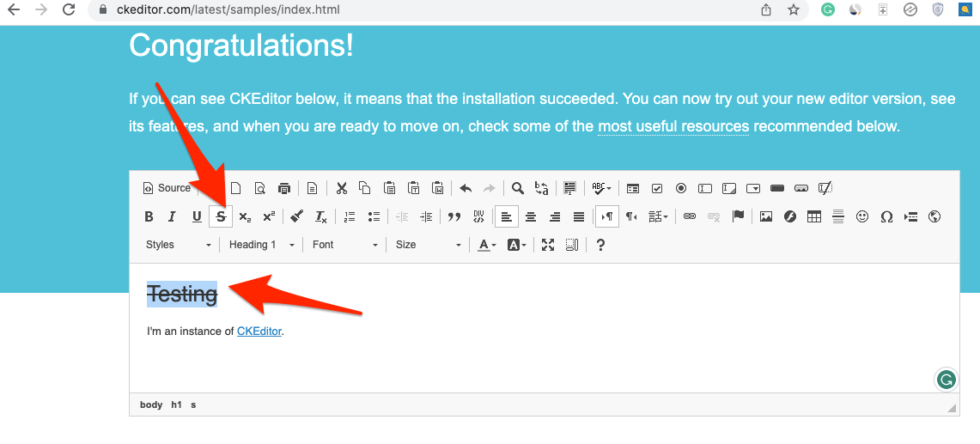Screen dimensions: 980x444
Task: Insert a Checkbox form field
Action: click(x=657, y=187)
